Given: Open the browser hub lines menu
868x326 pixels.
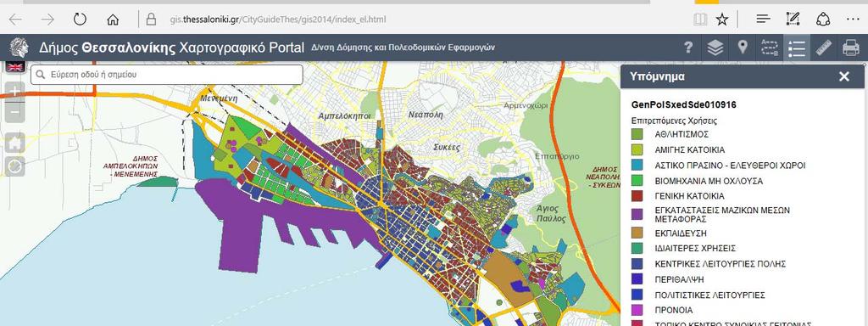Looking at the screenshot, I should pos(764,20).
